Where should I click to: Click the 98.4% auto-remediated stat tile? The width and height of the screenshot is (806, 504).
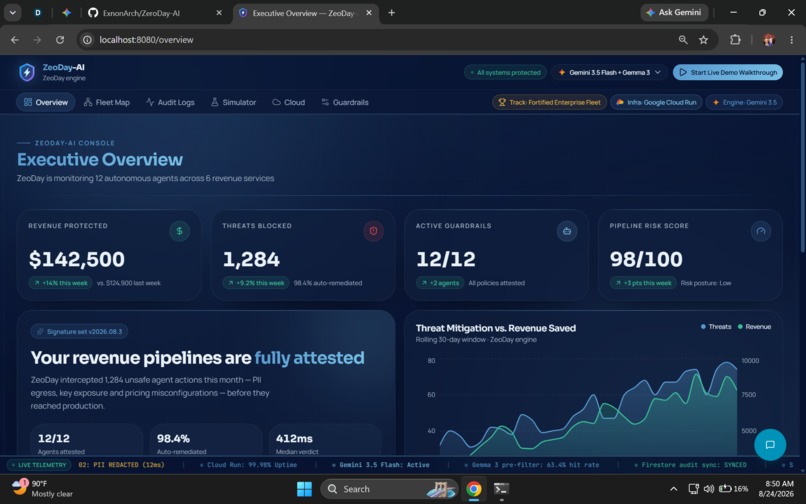click(206, 441)
